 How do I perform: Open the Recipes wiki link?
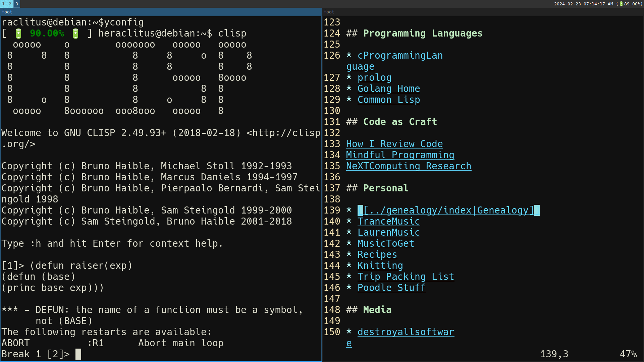[377, 255]
